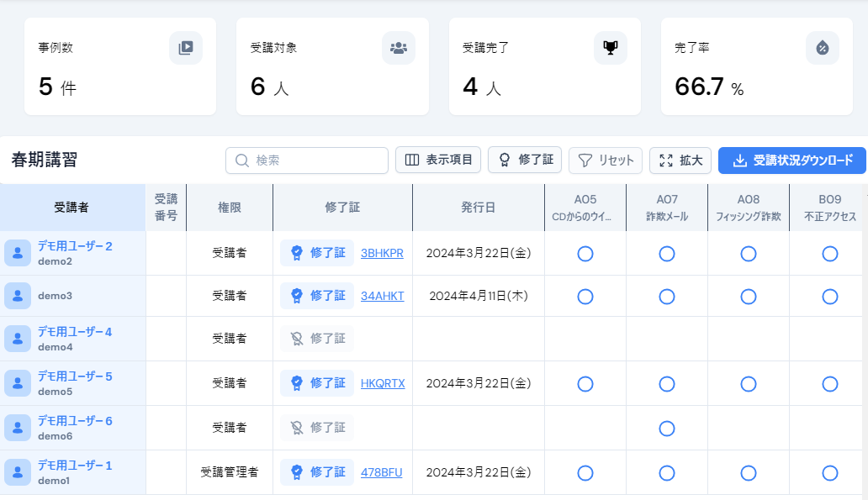
Task: Download report via 受講状況ダウンロード
Action: click(x=792, y=161)
